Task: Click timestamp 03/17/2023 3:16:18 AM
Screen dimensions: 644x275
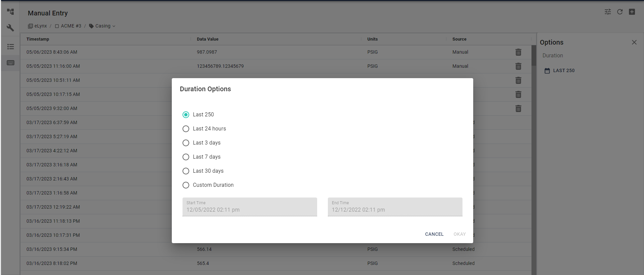Action: [x=52, y=165]
